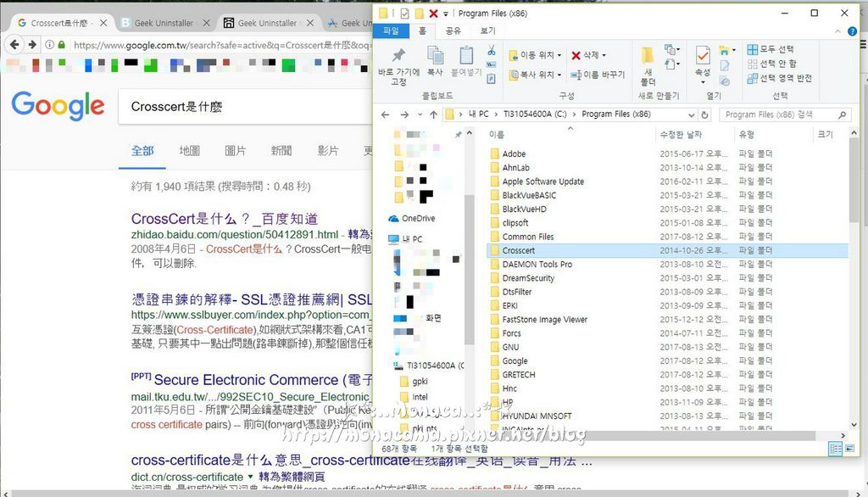Click 내 PC in the address breadcrumb
Screen dimensions: 868x497
click(x=478, y=114)
